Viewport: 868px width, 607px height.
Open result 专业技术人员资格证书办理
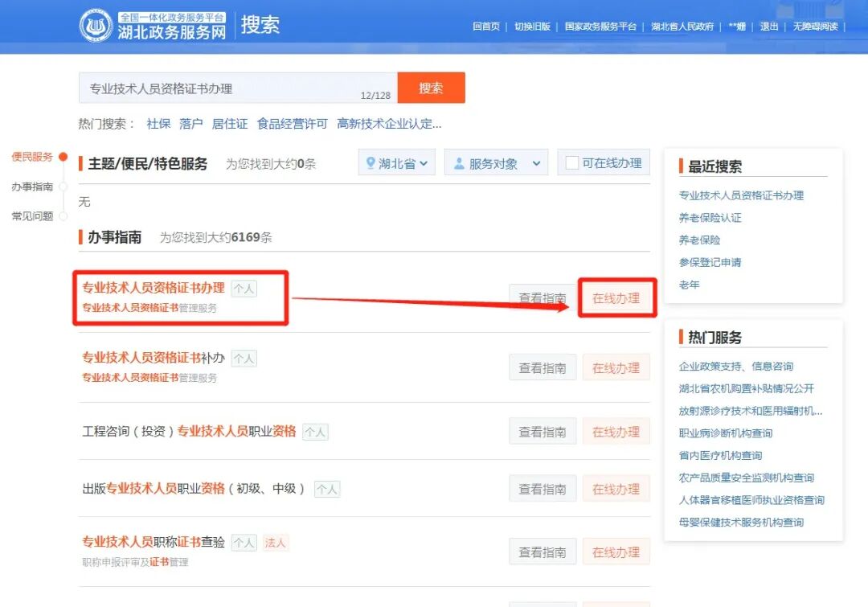(154, 288)
